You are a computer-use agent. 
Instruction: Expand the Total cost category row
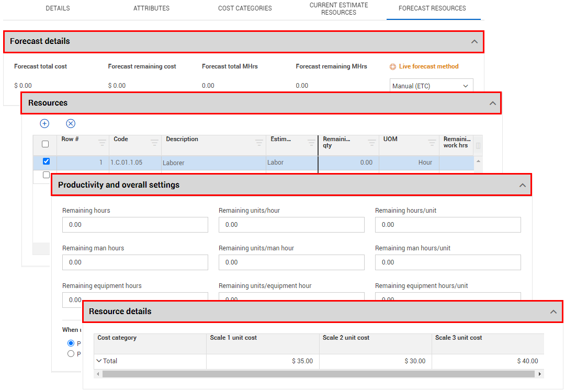99,361
